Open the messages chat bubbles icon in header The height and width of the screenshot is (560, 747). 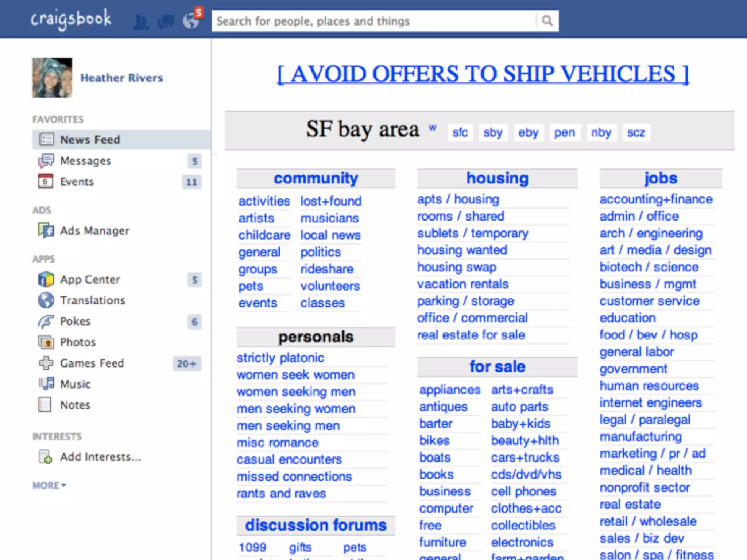(x=166, y=22)
